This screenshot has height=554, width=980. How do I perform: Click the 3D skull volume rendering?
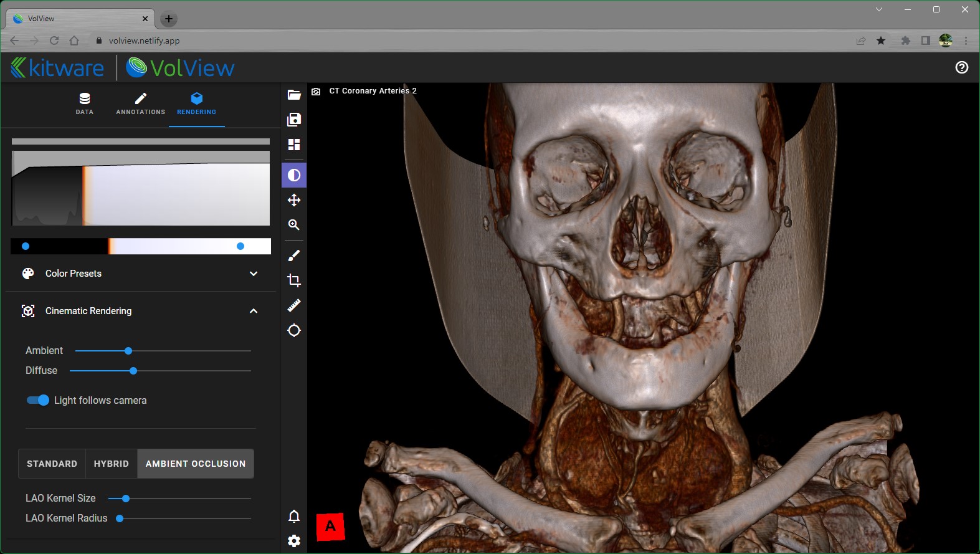click(642, 318)
